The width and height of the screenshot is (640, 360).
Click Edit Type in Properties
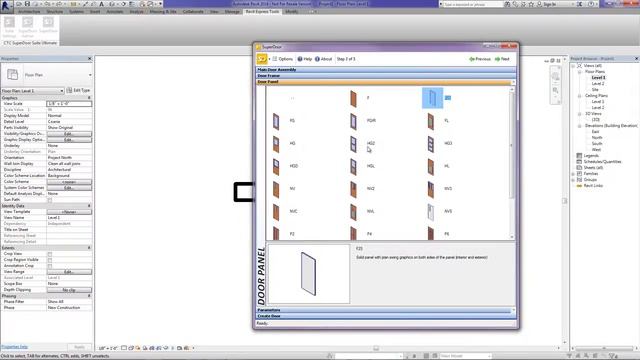pyautogui.click(x=78, y=90)
